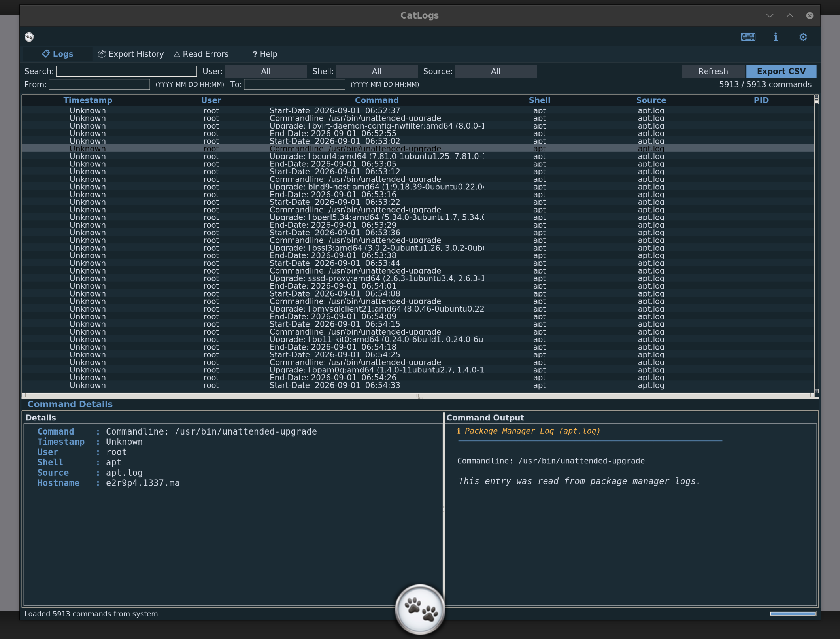Open the Help tab
Image resolution: width=840 pixels, height=639 pixels.
click(x=265, y=54)
